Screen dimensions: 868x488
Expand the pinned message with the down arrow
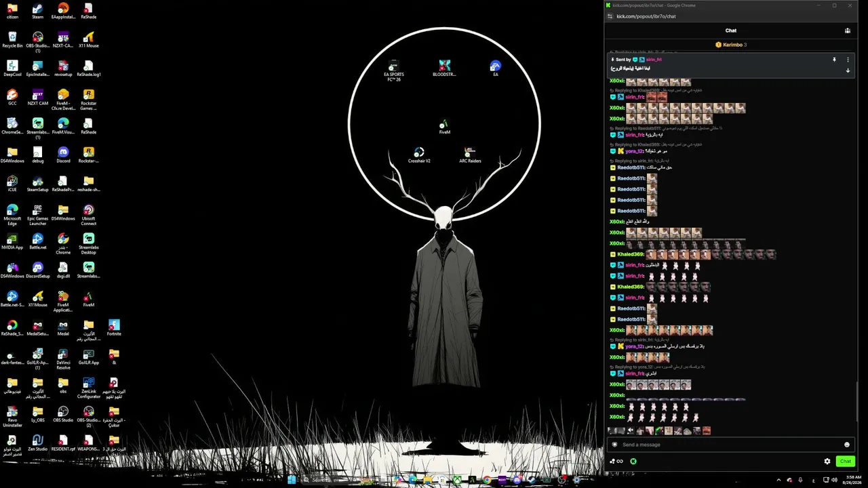(x=848, y=70)
